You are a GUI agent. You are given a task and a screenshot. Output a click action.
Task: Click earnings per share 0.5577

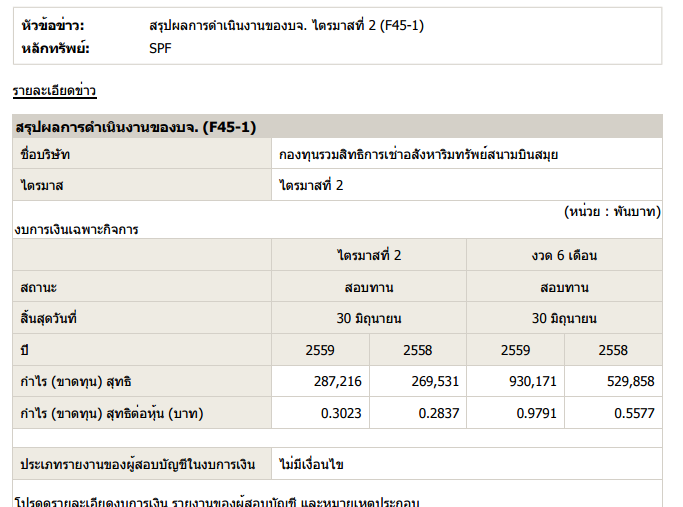[x=635, y=412]
